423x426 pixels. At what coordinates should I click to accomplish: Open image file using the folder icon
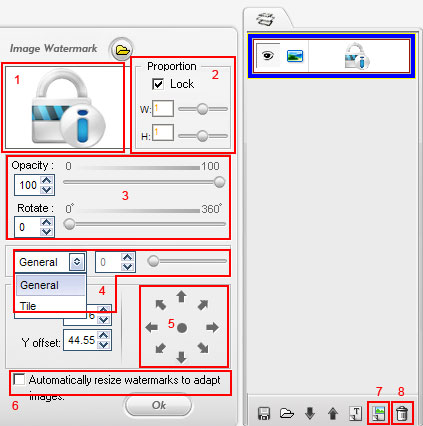[x=122, y=50]
